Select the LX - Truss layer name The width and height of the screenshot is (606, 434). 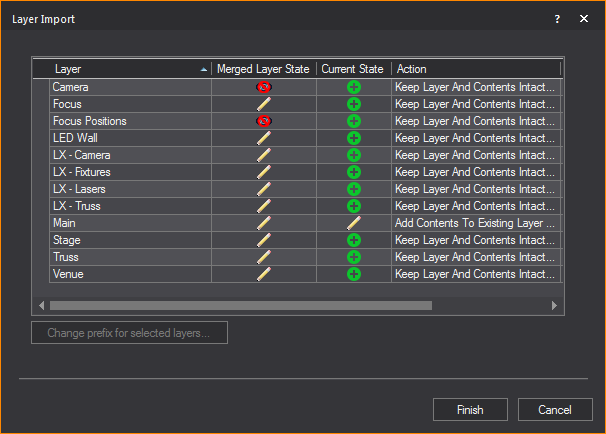[77, 206]
